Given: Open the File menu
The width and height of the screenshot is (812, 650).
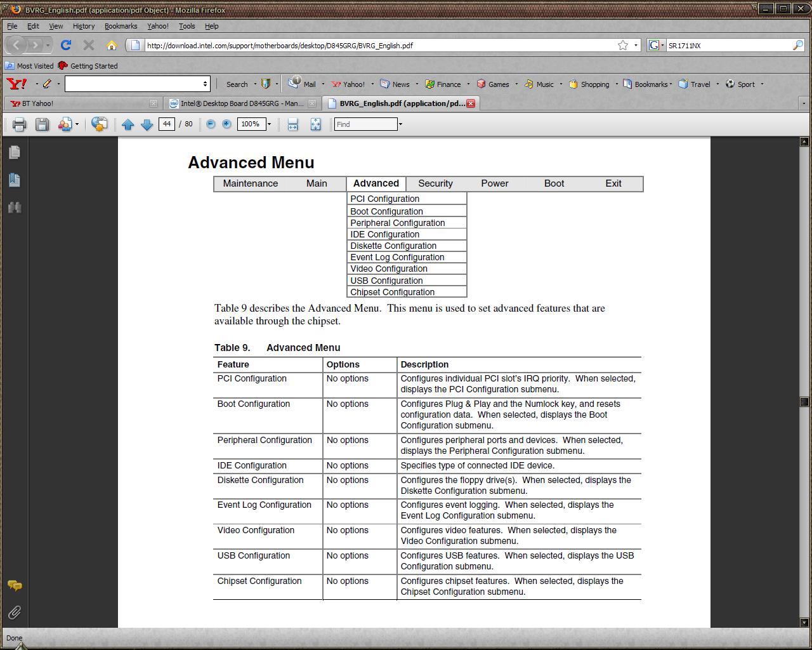Looking at the screenshot, I should coord(12,26).
